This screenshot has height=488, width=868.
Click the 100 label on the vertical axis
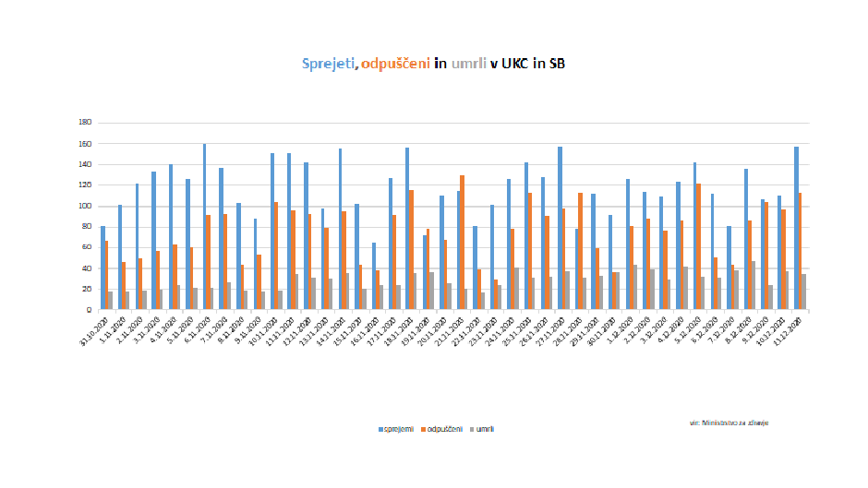[85, 206]
